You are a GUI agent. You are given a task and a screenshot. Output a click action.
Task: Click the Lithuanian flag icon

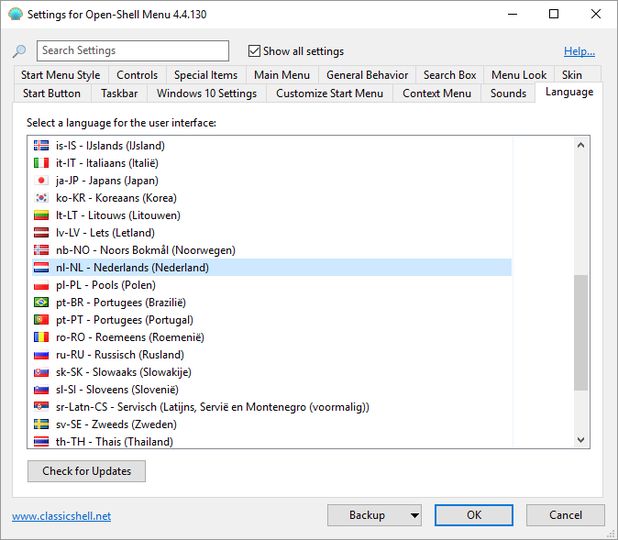point(41,215)
